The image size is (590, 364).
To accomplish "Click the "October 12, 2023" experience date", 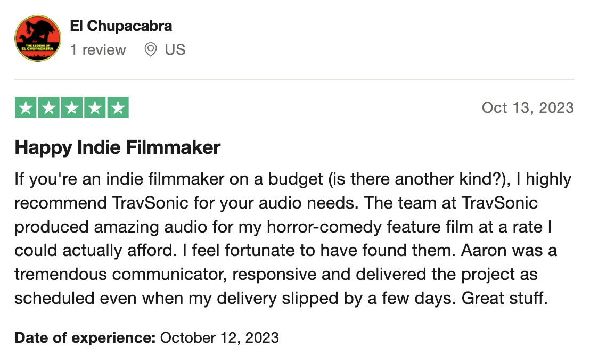I will click(x=219, y=337).
